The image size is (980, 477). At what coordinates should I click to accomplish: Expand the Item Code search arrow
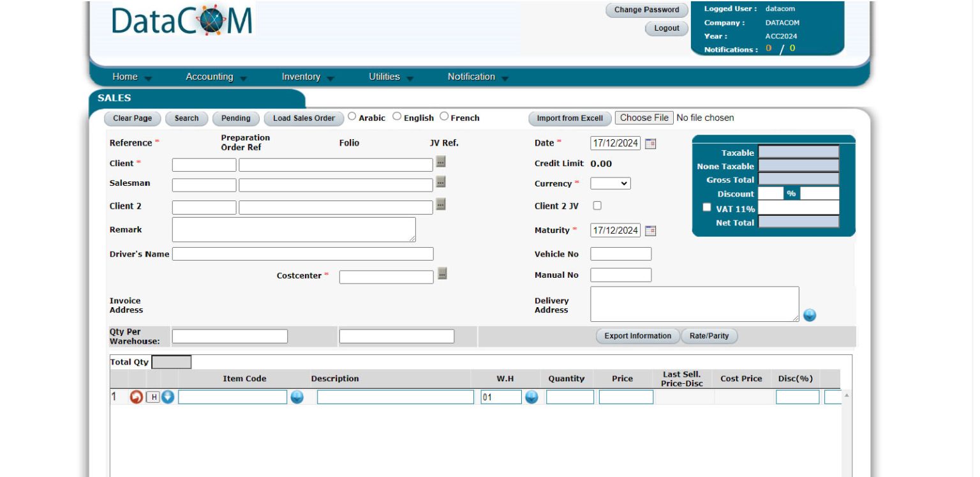coord(297,397)
